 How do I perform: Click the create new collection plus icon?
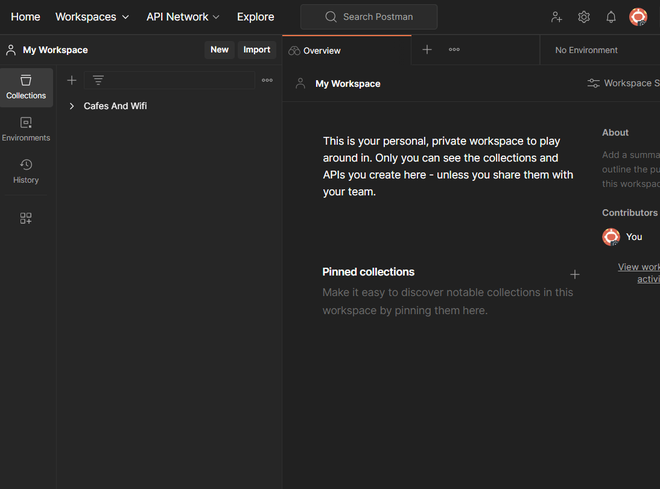pyautogui.click(x=71, y=80)
